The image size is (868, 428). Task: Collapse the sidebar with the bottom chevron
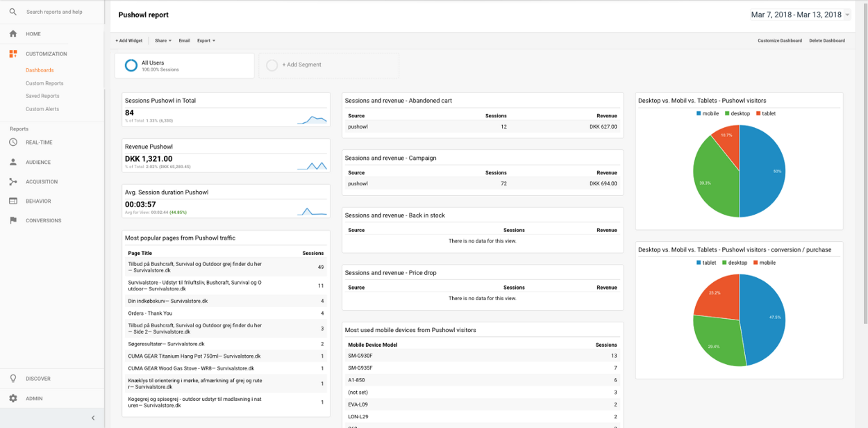[92, 418]
